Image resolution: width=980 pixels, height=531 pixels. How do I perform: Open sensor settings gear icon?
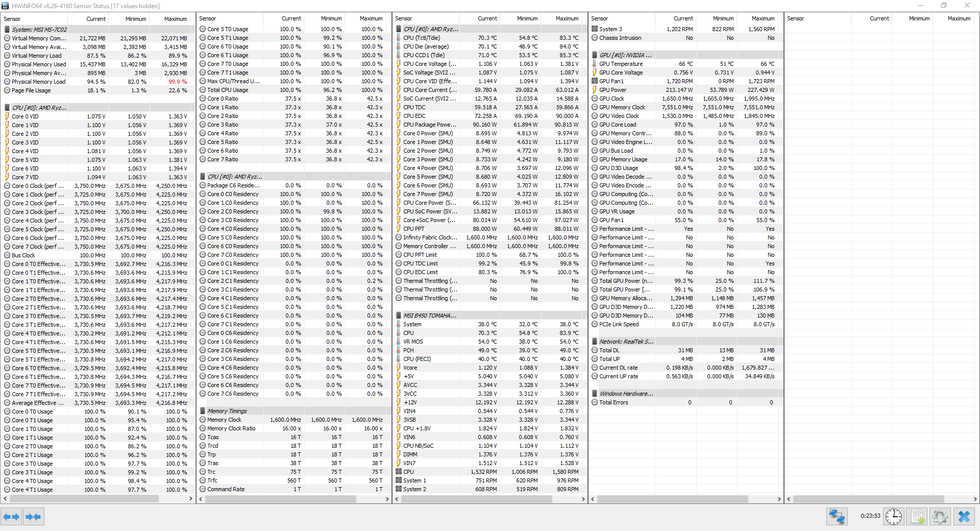tap(940, 517)
